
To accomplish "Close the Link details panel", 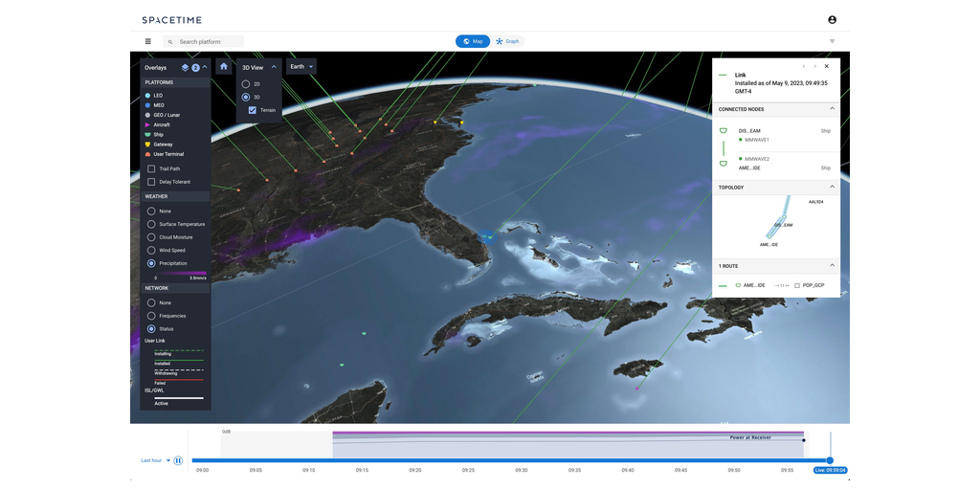I will coord(827,66).
